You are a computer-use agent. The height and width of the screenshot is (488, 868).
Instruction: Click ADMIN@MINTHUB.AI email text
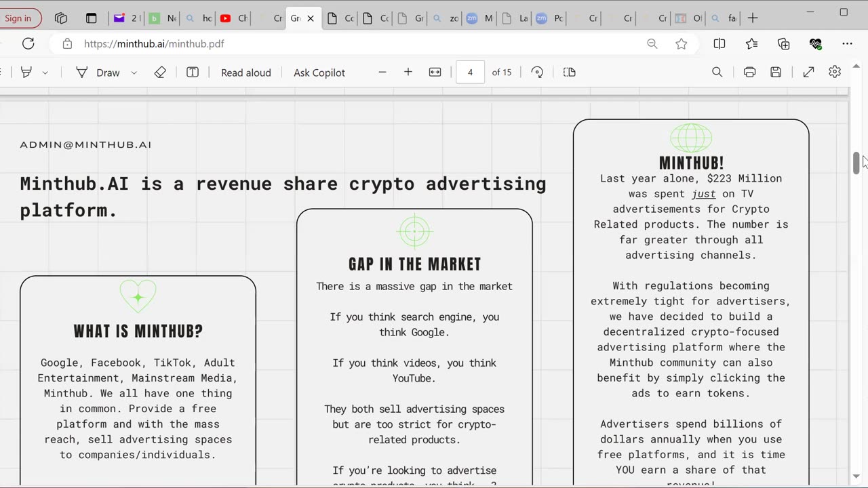(x=85, y=144)
